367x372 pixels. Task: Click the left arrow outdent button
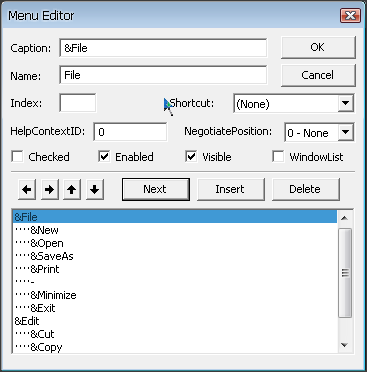coord(27,189)
